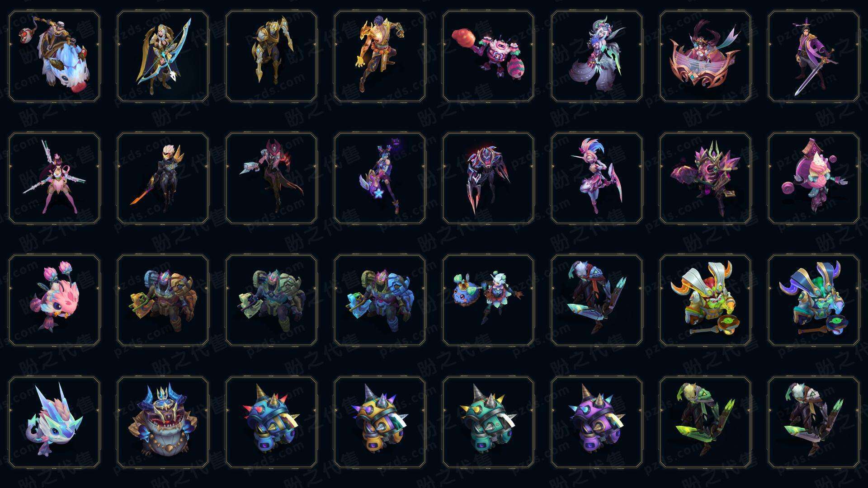Select the pink ice cream bomb character
Image resolution: width=868 pixels, height=488 pixels.
tap(814, 178)
